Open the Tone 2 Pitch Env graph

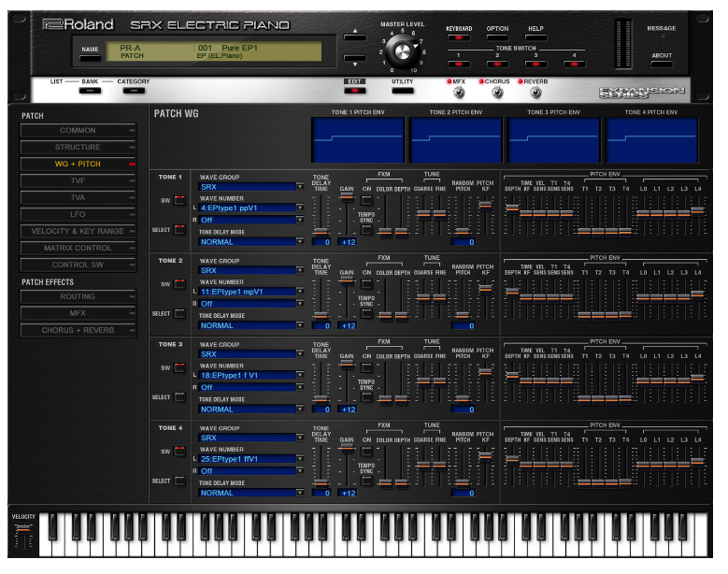pos(456,140)
